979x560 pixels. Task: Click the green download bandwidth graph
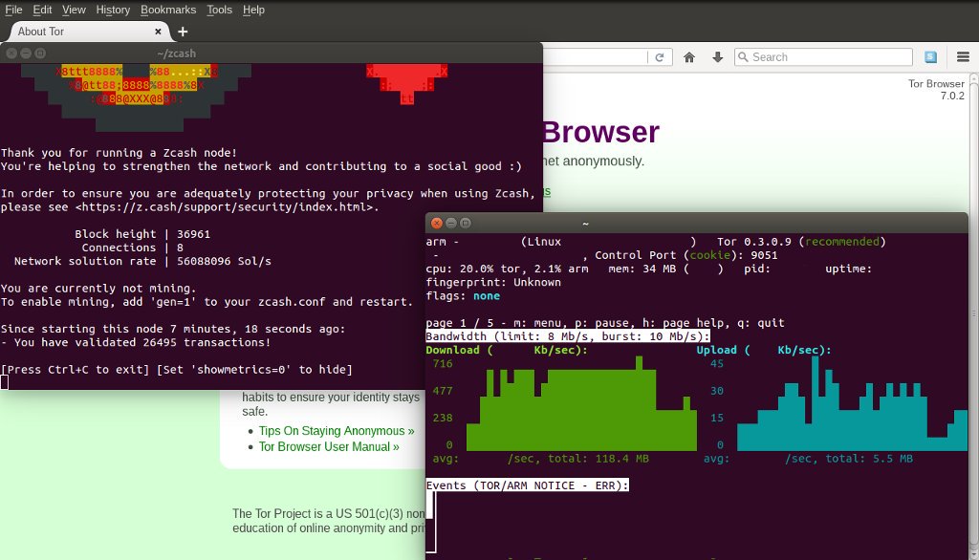pos(581,404)
